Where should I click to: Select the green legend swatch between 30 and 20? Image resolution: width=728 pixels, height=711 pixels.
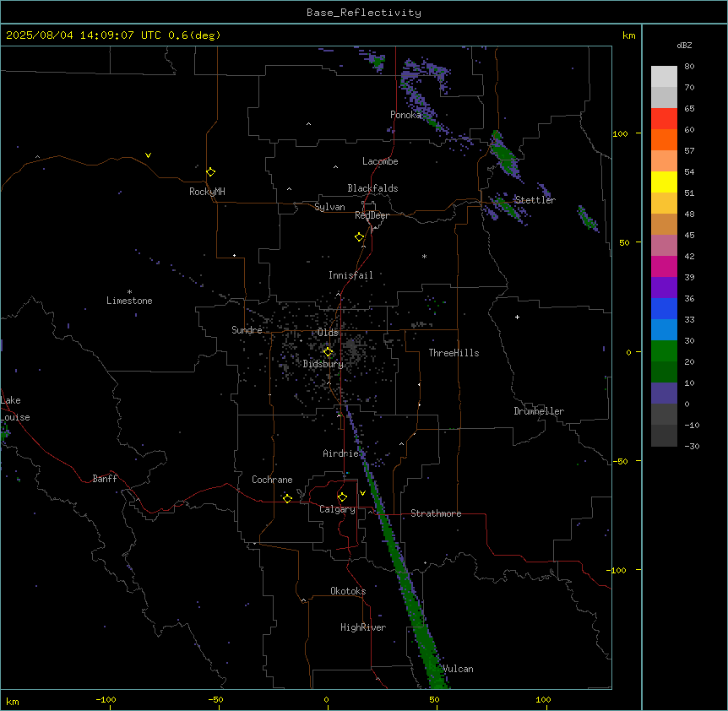click(x=664, y=351)
